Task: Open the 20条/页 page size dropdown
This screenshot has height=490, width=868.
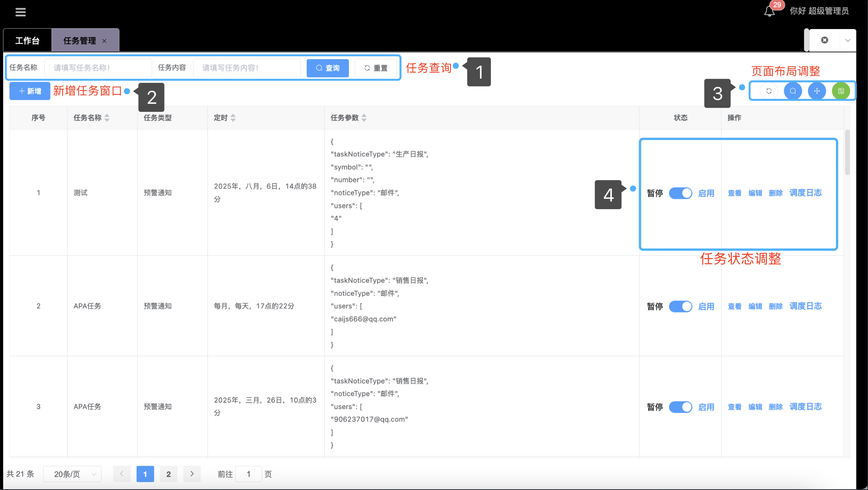Action: tap(72, 474)
